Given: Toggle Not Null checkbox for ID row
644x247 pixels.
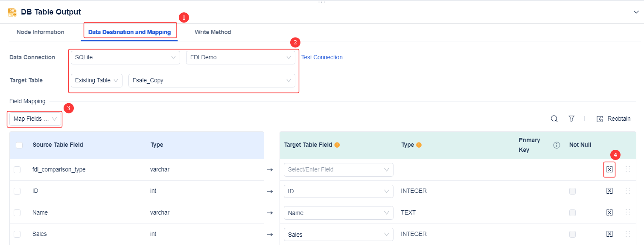Looking at the screenshot, I should tap(572, 191).
